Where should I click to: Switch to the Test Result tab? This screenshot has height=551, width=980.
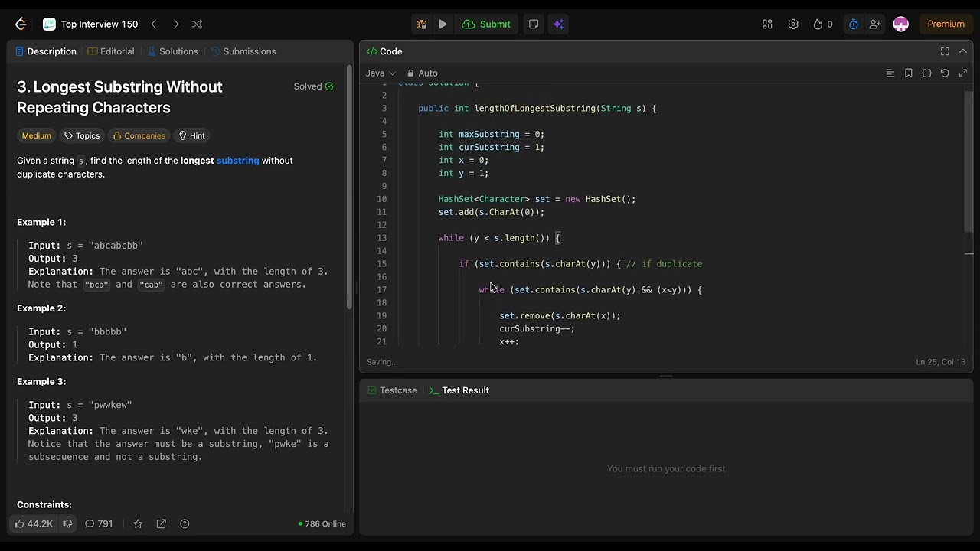coord(459,390)
